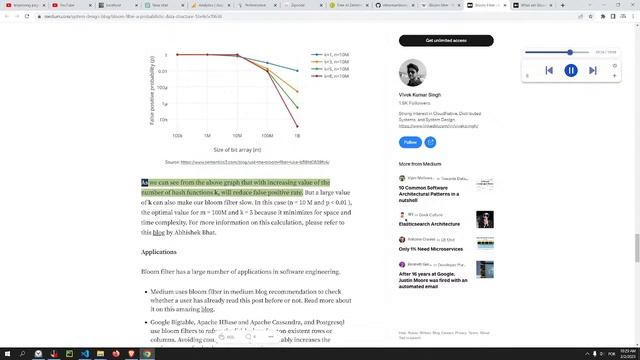Viewport: 640px width, 360px height.
Task: Open Elasticsearch Architecture article
Action: 429,224
